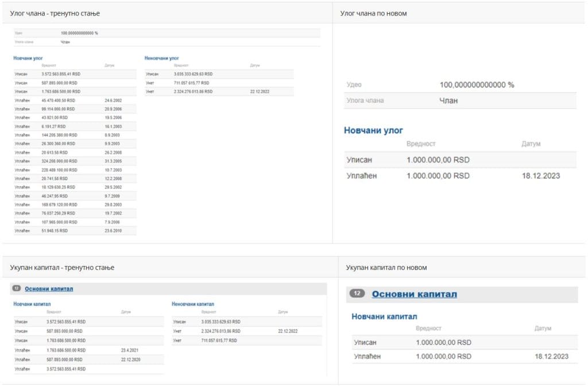
Task: Click the Укупан капитал - тренутно стање header
Action: (x=62, y=268)
